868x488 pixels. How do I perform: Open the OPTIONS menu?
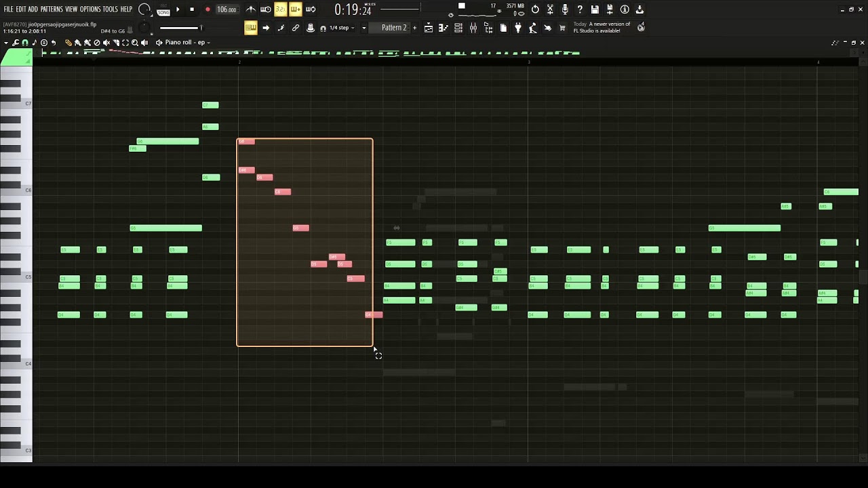click(x=90, y=9)
